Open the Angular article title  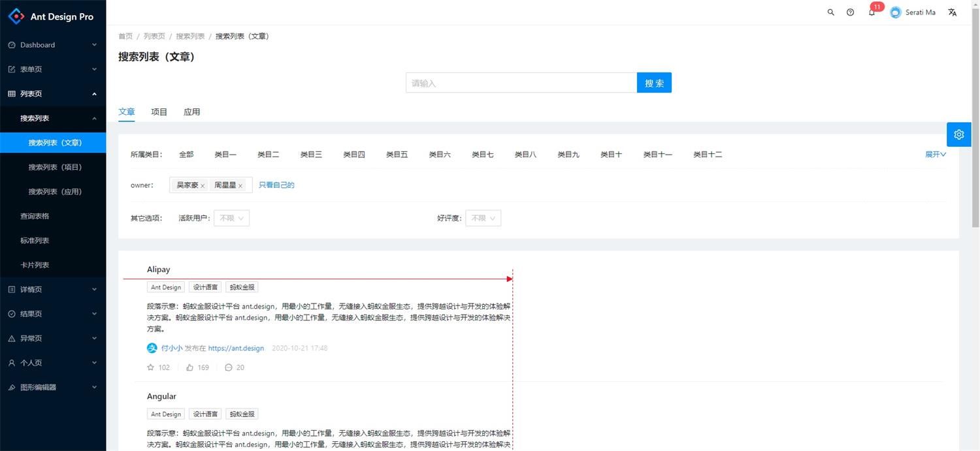[161, 396]
